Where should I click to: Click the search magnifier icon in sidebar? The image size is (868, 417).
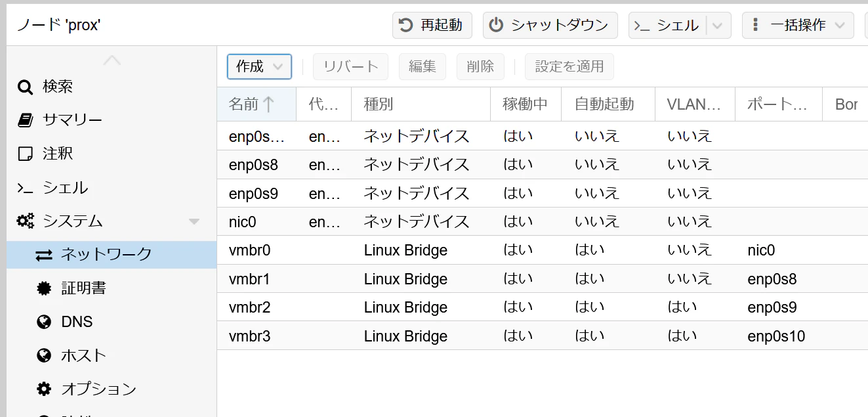[x=25, y=87]
